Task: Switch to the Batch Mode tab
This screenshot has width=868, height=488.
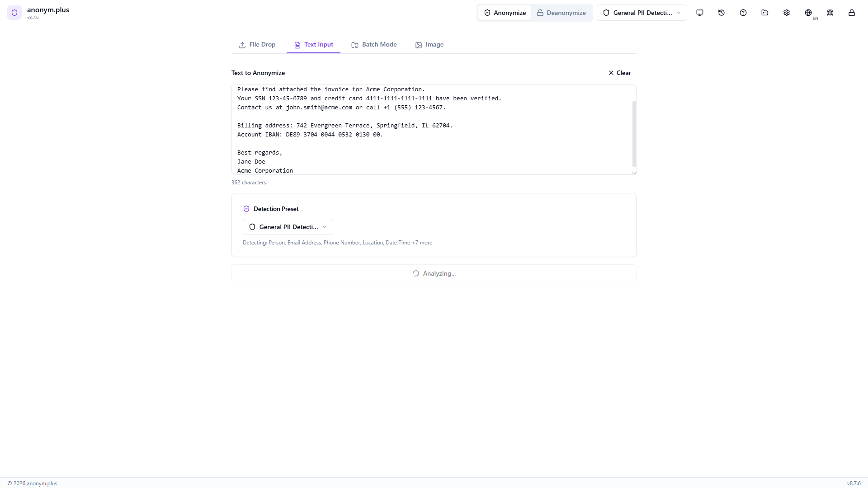Action: (x=374, y=45)
